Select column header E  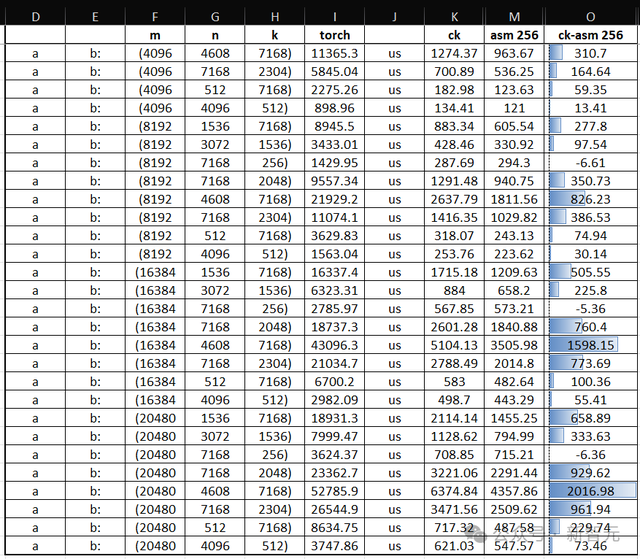(x=95, y=17)
